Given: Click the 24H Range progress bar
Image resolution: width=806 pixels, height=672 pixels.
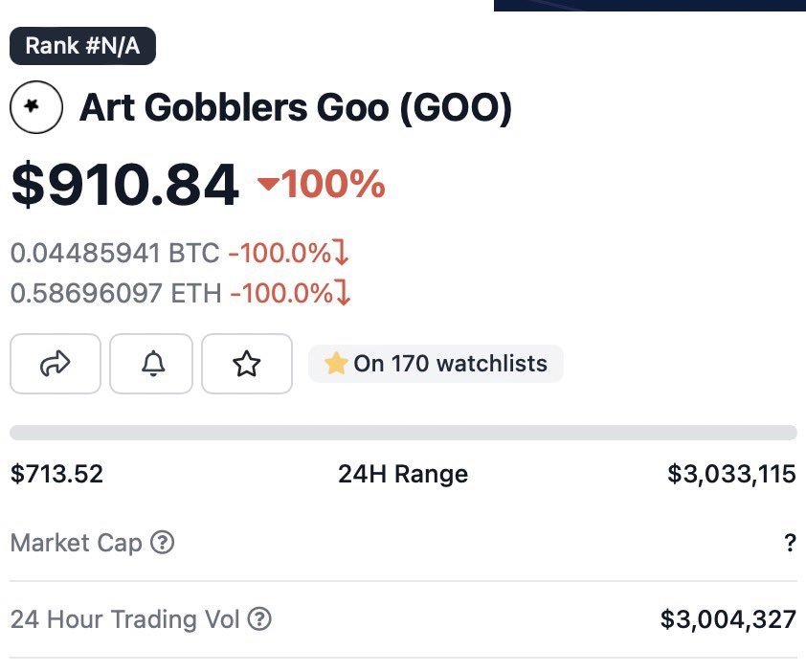Looking at the screenshot, I should point(403,433).
